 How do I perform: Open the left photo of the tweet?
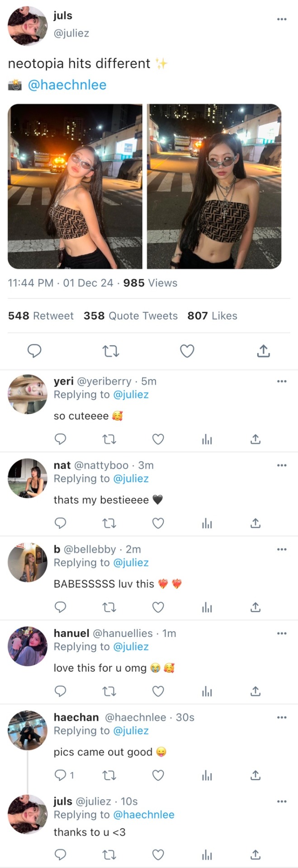75,186
